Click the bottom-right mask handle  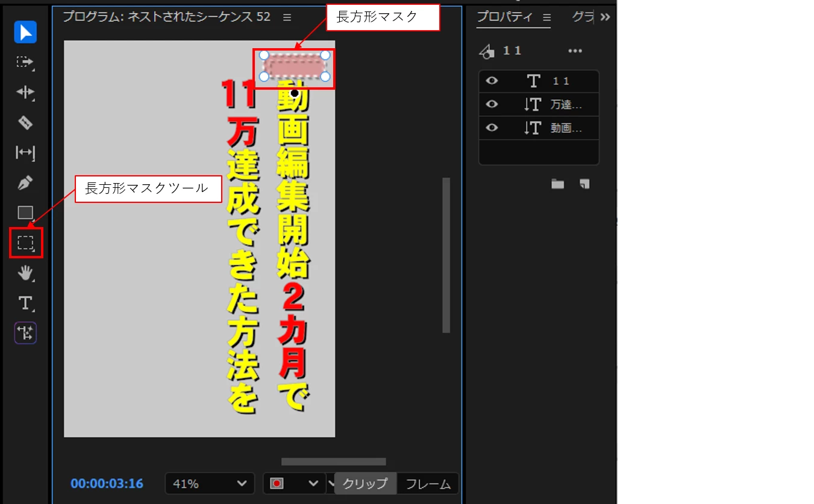pyautogui.click(x=325, y=76)
